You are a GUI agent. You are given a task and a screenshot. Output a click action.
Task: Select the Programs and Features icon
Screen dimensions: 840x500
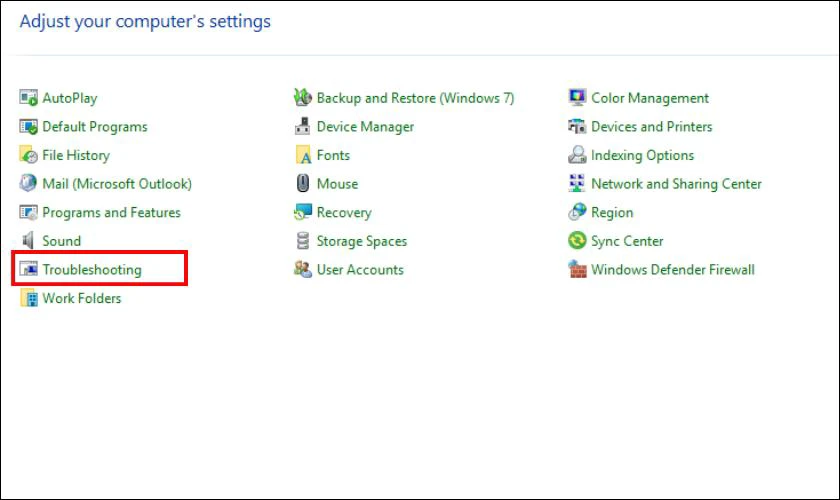28,212
